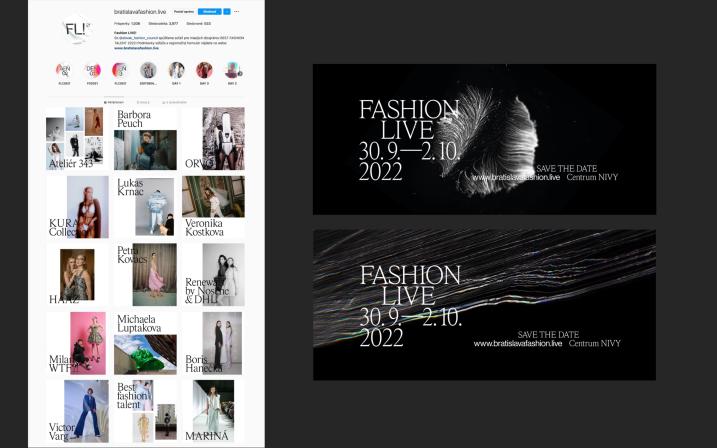Viewport: 717px width, 448px height.
Task: Open the Lukas Krnac post
Action: click(x=145, y=207)
